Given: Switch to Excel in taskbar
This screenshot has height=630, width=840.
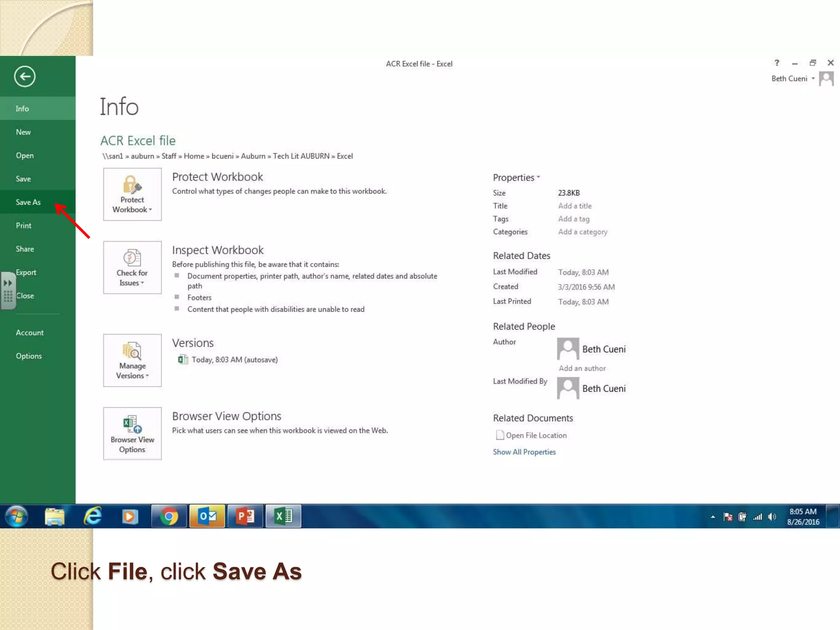Looking at the screenshot, I should (x=283, y=516).
